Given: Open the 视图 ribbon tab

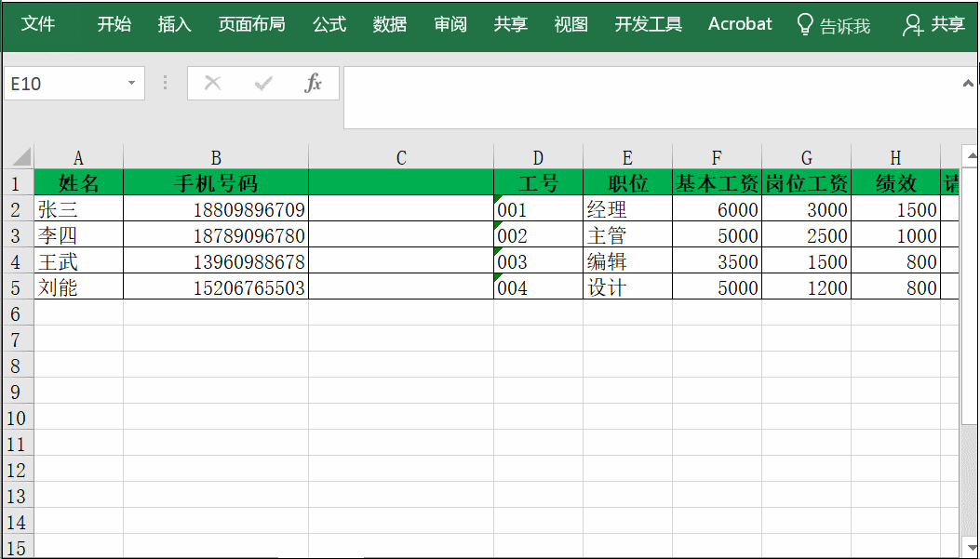Looking at the screenshot, I should click(571, 24).
